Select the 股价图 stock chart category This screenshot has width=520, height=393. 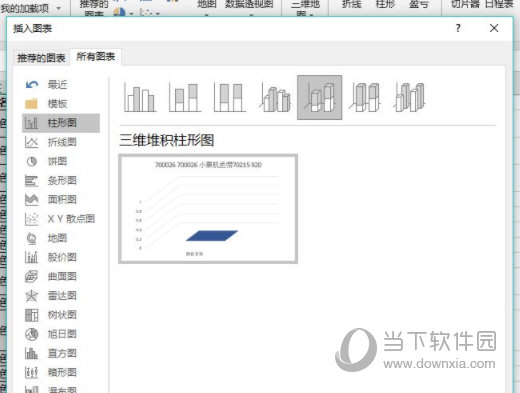click(x=61, y=257)
